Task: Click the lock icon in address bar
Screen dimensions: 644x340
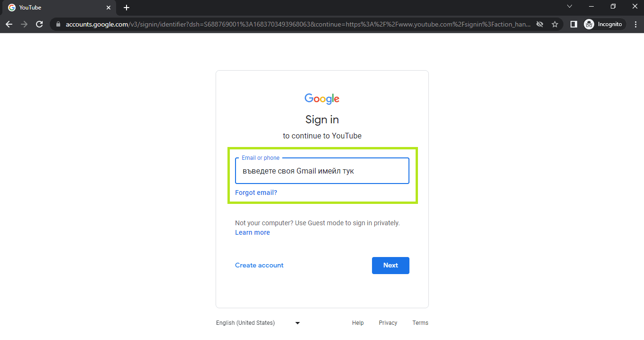Action: (59, 24)
